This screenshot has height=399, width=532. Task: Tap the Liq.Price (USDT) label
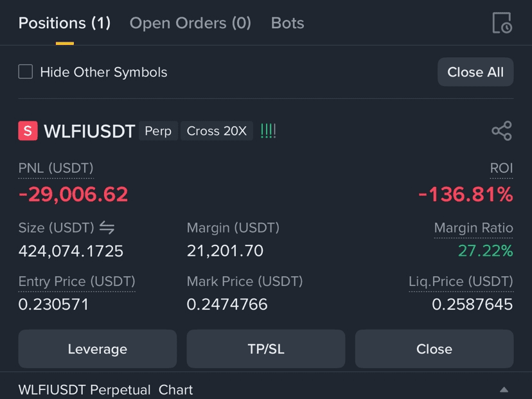tap(461, 281)
